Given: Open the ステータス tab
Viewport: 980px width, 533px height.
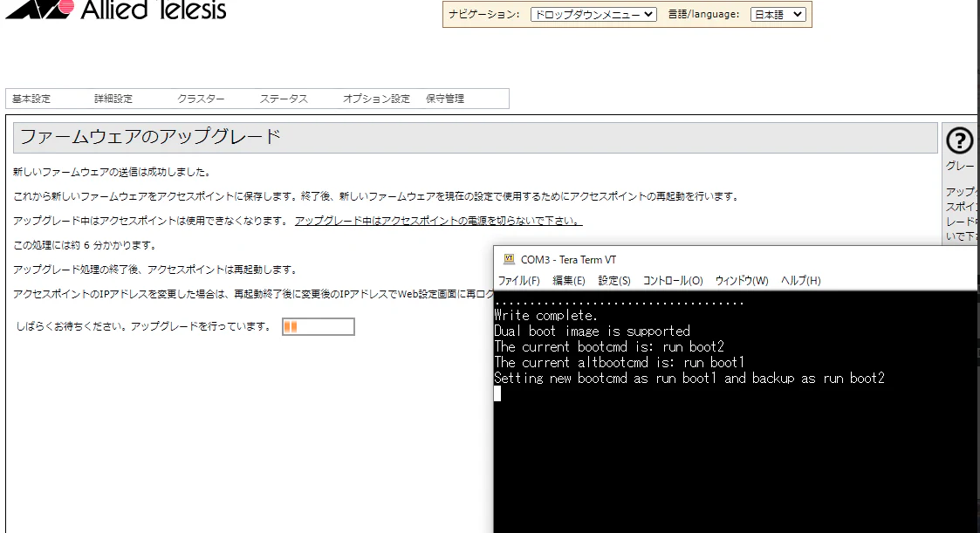Looking at the screenshot, I should click(284, 99).
